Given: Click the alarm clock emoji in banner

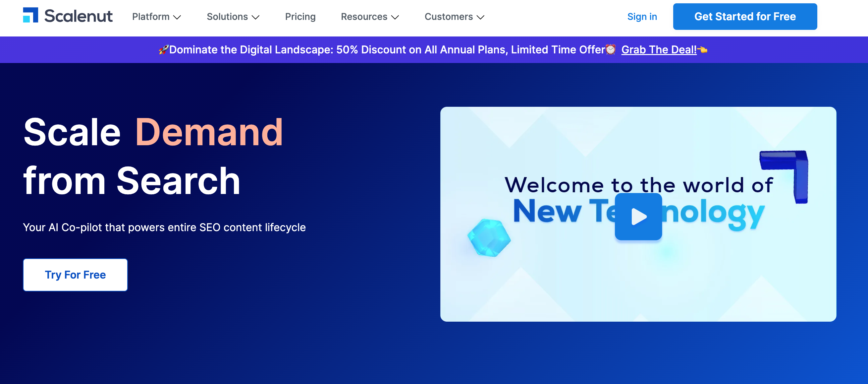Looking at the screenshot, I should 611,50.
